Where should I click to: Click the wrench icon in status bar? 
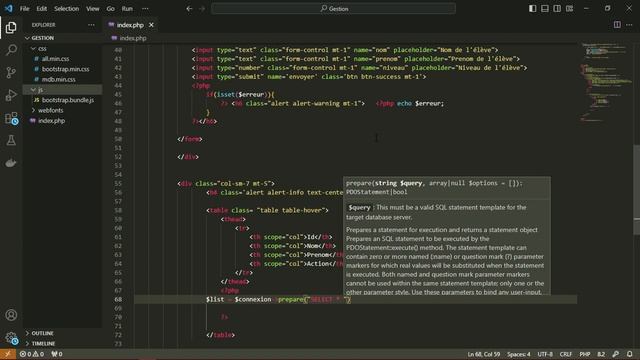coord(616,354)
